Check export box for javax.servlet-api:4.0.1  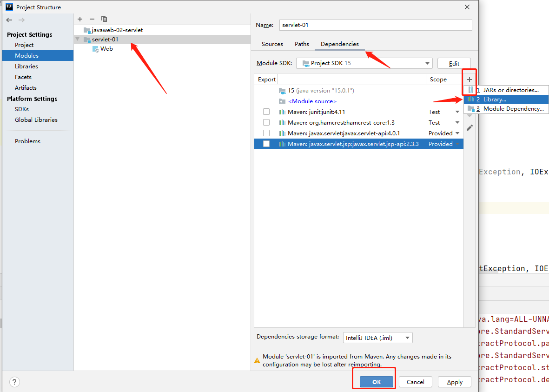tap(266, 133)
